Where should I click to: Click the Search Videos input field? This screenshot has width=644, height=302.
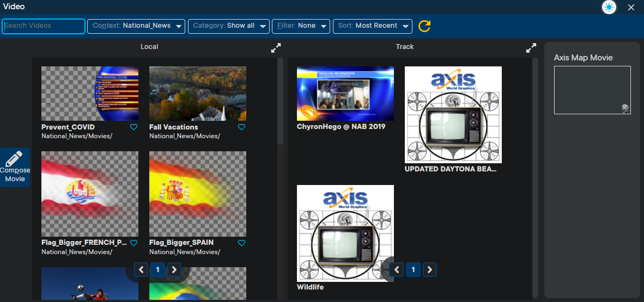click(44, 26)
